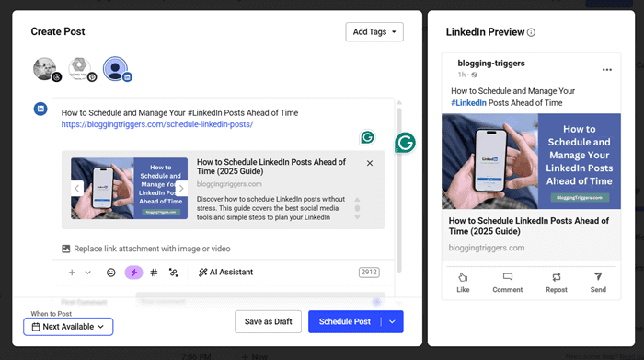Click Like in the LinkedIn preview
This screenshot has width=644, height=360.
[463, 283]
